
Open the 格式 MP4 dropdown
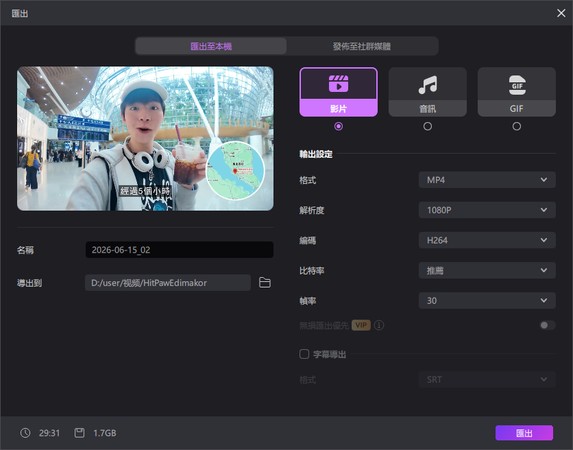[487, 180]
